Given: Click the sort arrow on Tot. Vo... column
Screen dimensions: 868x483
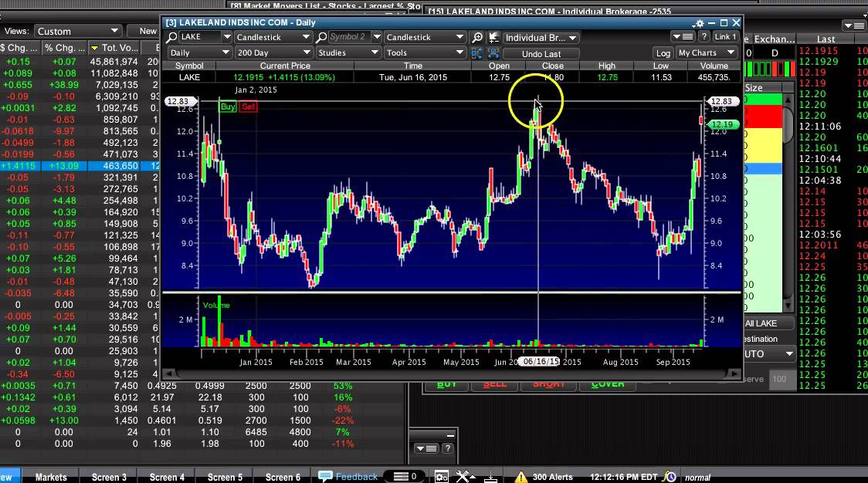Looking at the screenshot, I should [95, 48].
